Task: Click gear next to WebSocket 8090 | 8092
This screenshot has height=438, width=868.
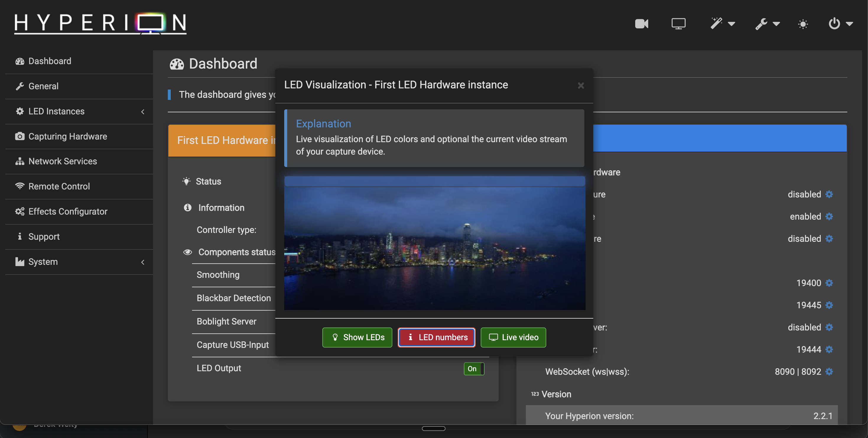Action: click(x=829, y=372)
